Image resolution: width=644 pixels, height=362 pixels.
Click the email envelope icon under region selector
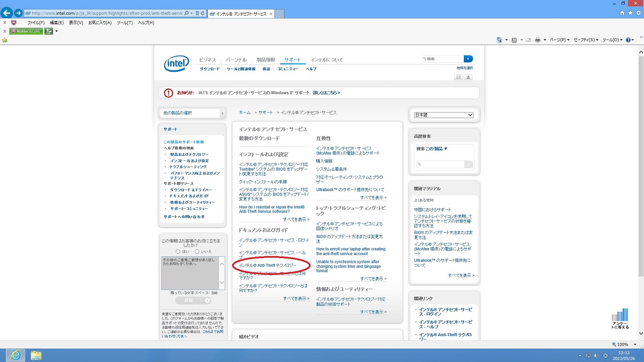point(459,77)
